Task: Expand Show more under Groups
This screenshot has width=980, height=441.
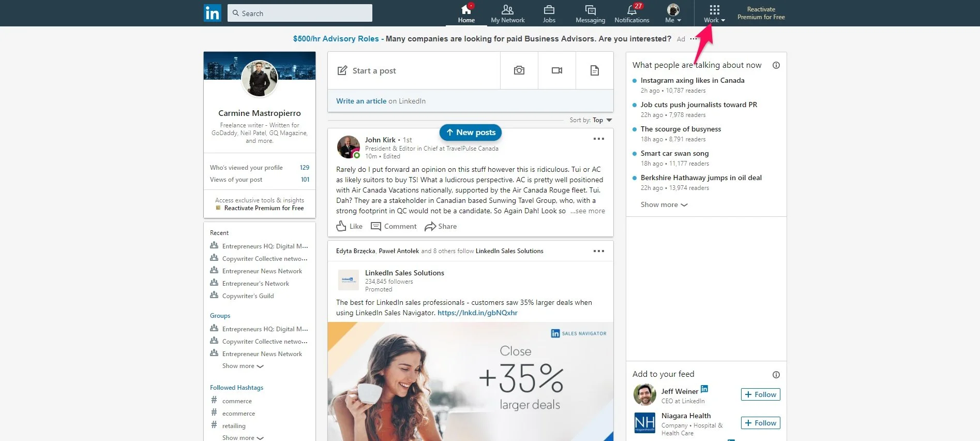Action: click(243, 366)
